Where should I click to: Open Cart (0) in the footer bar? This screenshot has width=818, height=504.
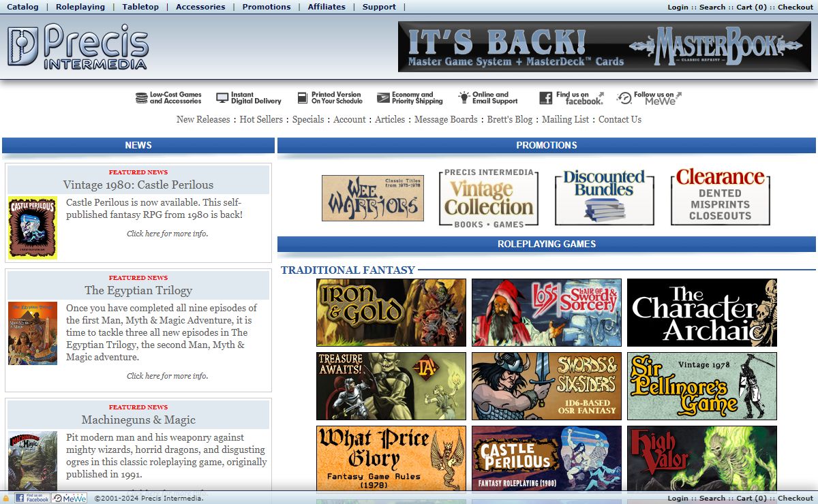[751, 498]
